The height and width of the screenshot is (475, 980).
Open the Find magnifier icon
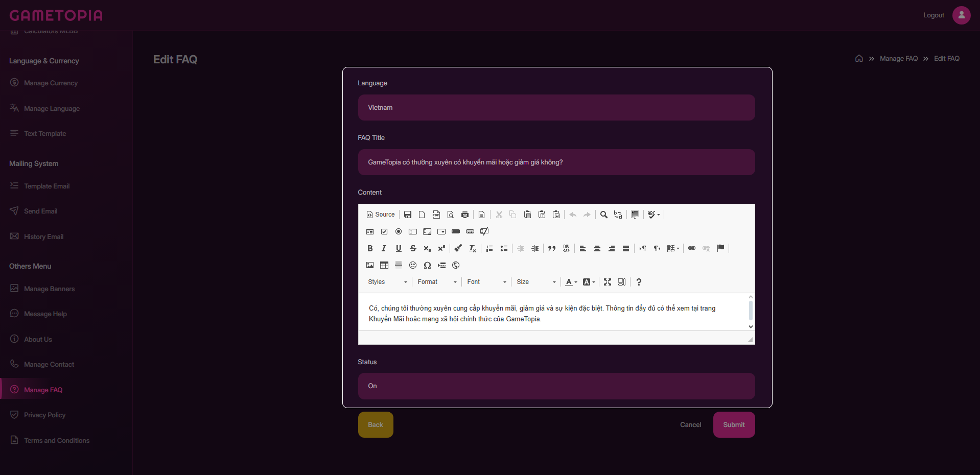click(604, 215)
